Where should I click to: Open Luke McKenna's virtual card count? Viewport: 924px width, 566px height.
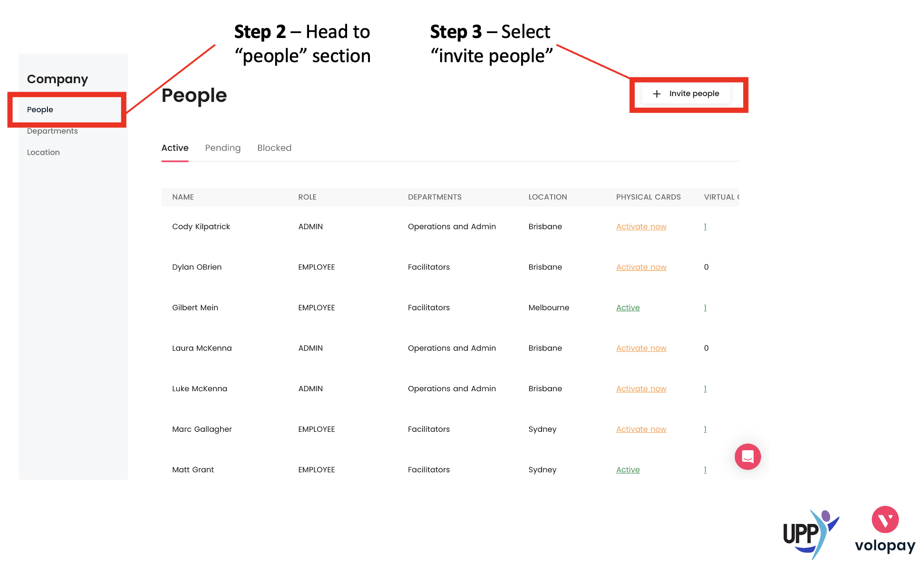click(705, 389)
